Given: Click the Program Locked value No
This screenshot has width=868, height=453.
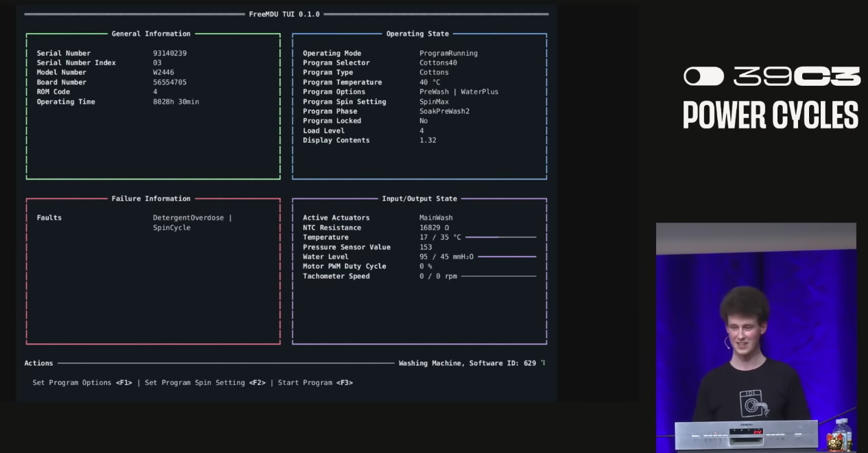Looking at the screenshot, I should 424,121.
